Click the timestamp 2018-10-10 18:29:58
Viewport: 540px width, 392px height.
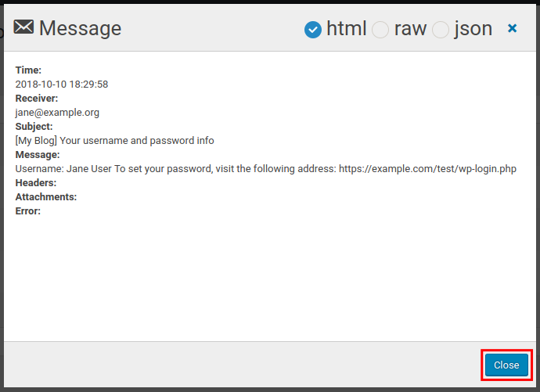point(62,84)
